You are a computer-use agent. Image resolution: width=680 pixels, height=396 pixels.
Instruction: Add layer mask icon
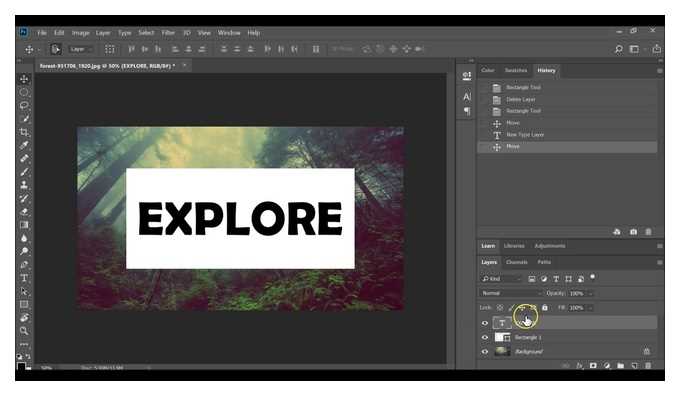point(593,366)
